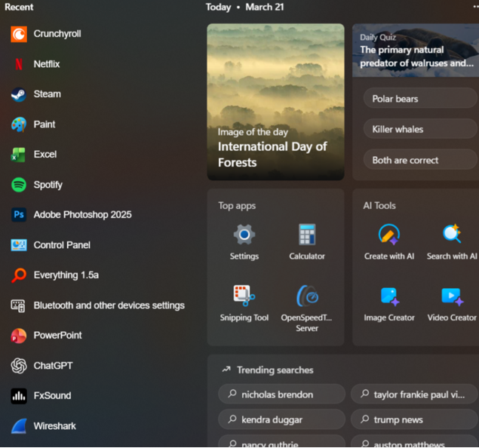Click the AI Tools heading

(379, 206)
